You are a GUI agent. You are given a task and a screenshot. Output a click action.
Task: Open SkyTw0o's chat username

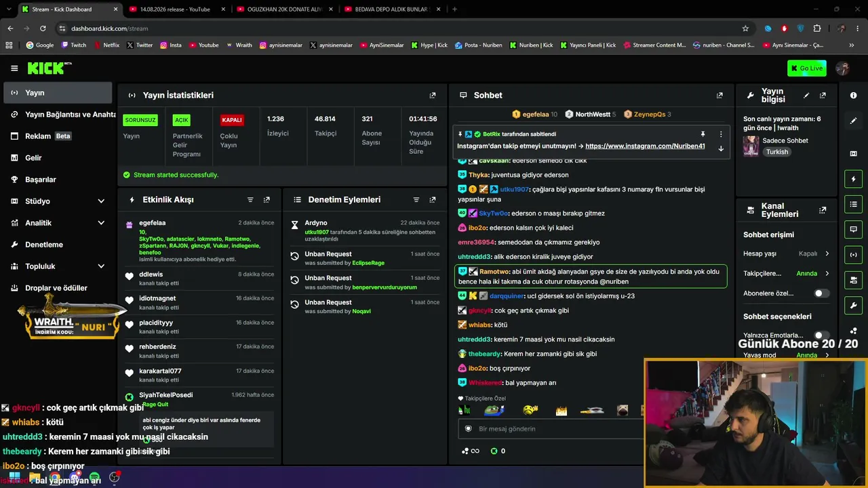click(x=493, y=213)
